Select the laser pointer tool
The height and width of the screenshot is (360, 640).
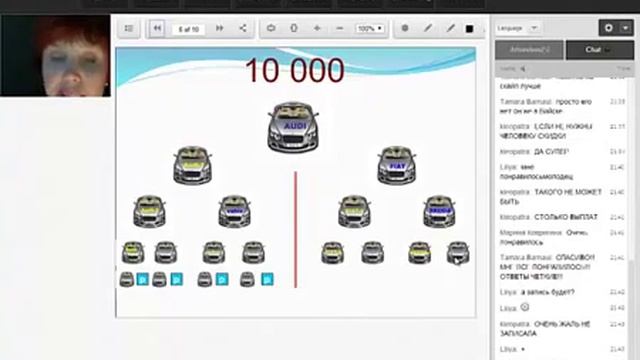coord(405,28)
